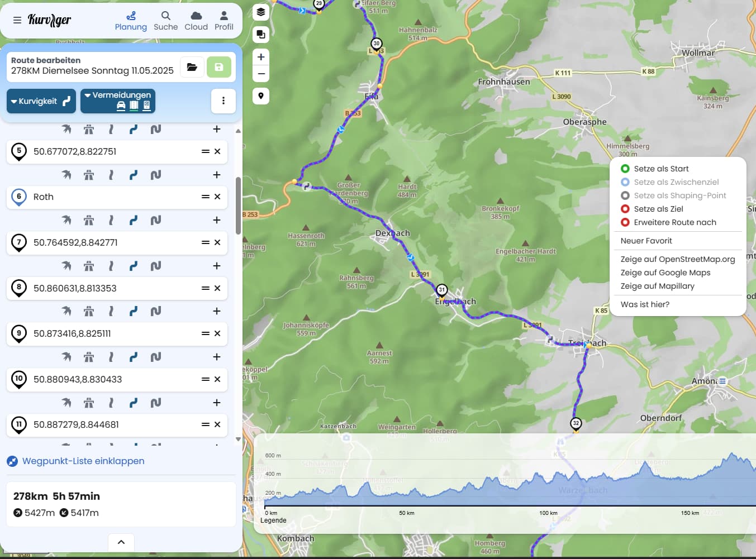
Task: Zoom out on the map
Action: point(261,74)
